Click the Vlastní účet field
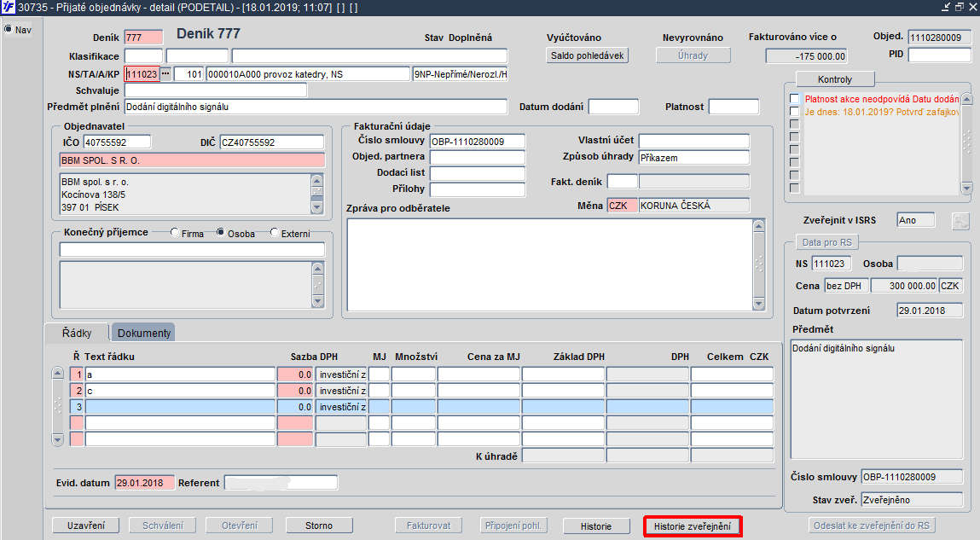Image resolution: width=980 pixels, height=540 pixels. tap(693, 141)
